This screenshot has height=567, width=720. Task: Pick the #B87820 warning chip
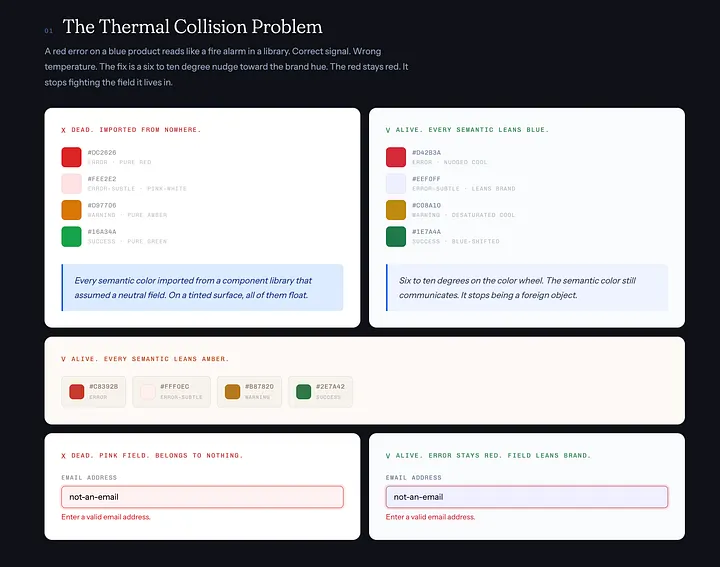[x=249, y=392]
